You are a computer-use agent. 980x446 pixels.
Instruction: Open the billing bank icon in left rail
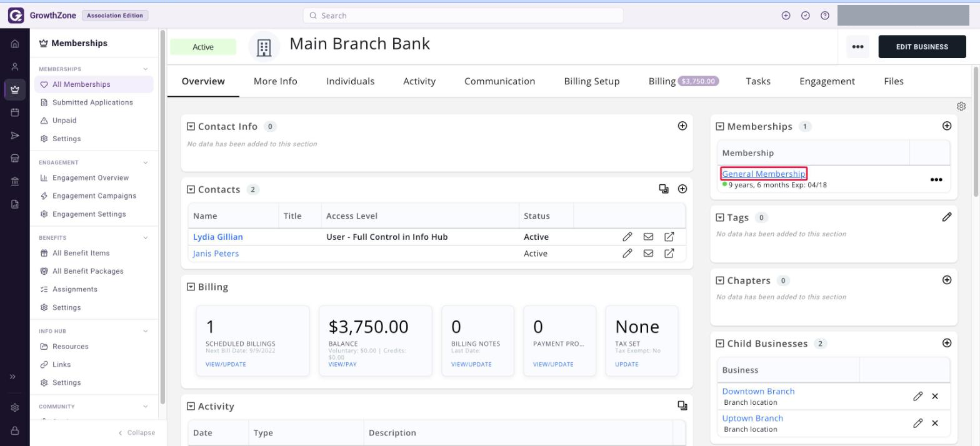coord(15,181)
